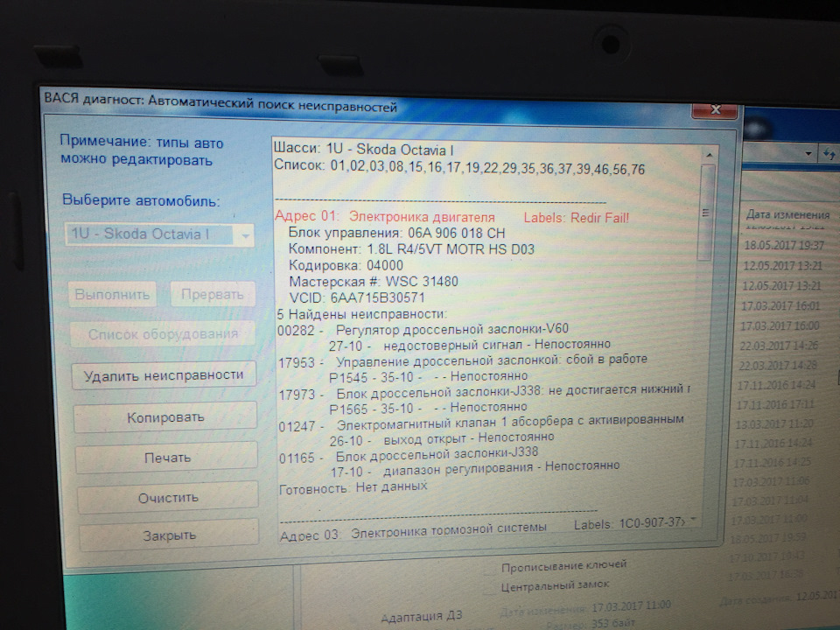
Task: Click the results scrollbar up arrow
Action: click(x=709, y=155)
